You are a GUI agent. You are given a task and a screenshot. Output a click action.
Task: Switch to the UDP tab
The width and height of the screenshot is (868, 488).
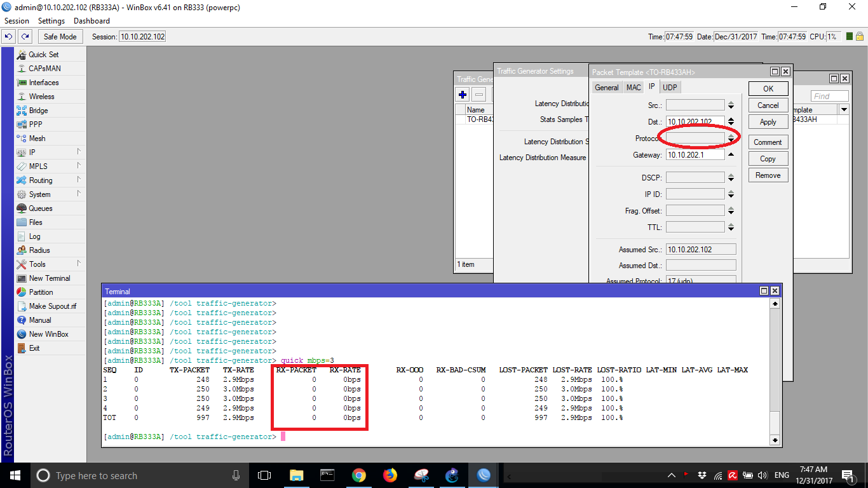[670, 88]
